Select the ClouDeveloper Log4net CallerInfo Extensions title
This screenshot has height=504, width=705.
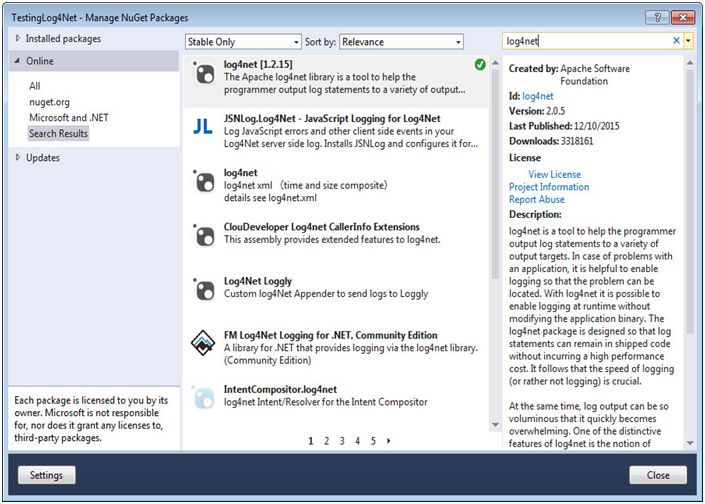pos(321,227)
